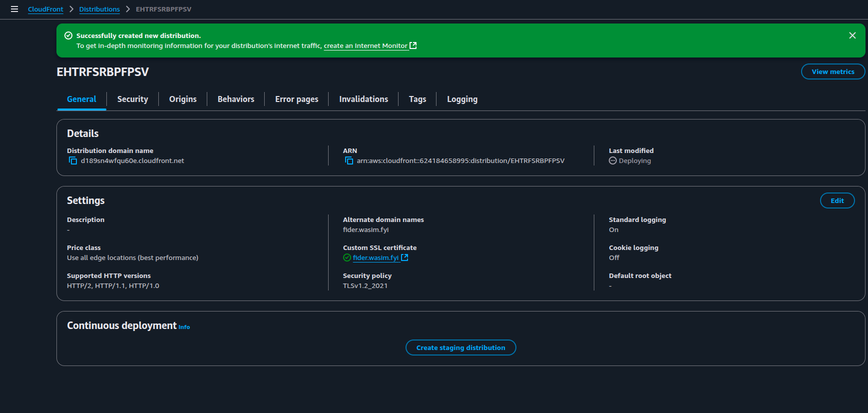This screenshot has width=868, height=413.
Task: Click the Distribution domain name label
Action: [x=110, y=150]
